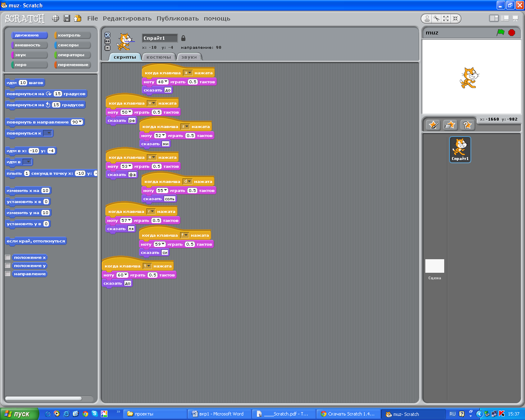Switch to presentation mode
Image resolution: width=525 pixels, height=420 pixels.
click(x=516, y=18)
